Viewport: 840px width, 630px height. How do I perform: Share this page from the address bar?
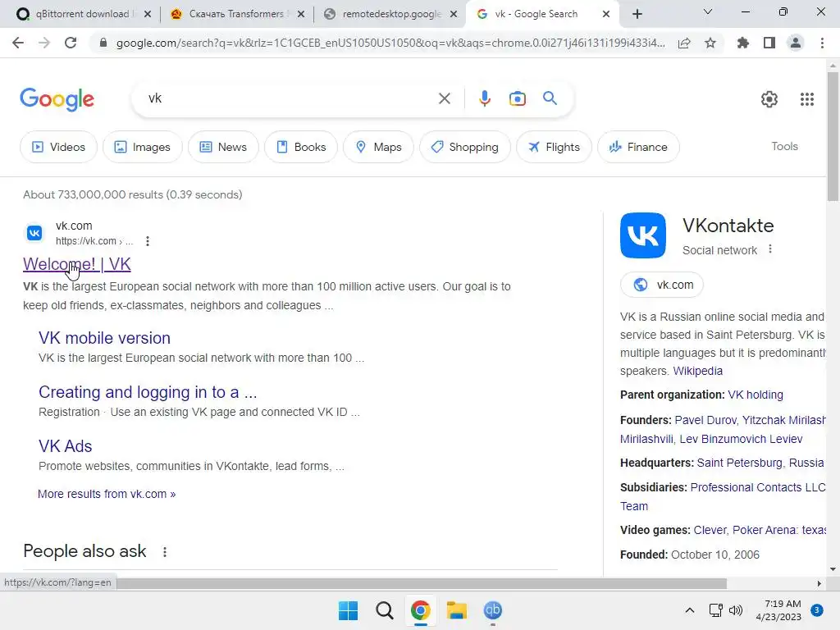click(x=684, y=43)
